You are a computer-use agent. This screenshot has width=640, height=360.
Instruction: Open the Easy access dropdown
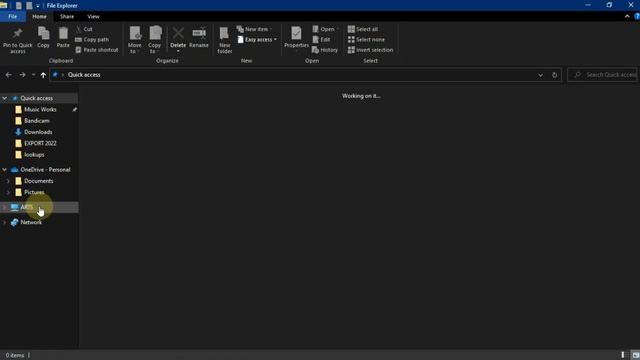coord(257,40)
